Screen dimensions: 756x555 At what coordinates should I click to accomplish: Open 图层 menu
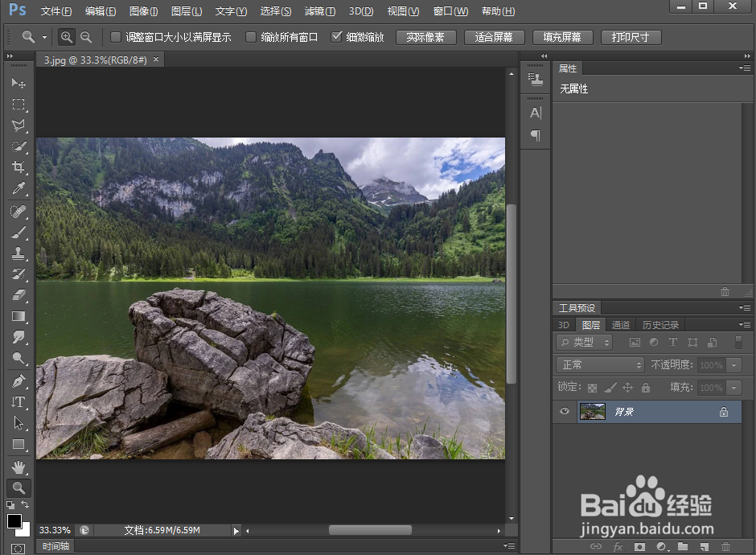coord(187,11)
